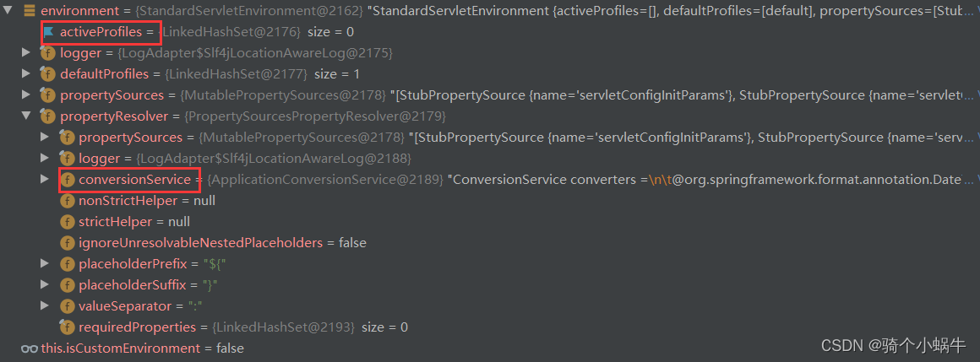Collapse the propertyResolver node
The image size is (980, 362).
click(25, 116)
